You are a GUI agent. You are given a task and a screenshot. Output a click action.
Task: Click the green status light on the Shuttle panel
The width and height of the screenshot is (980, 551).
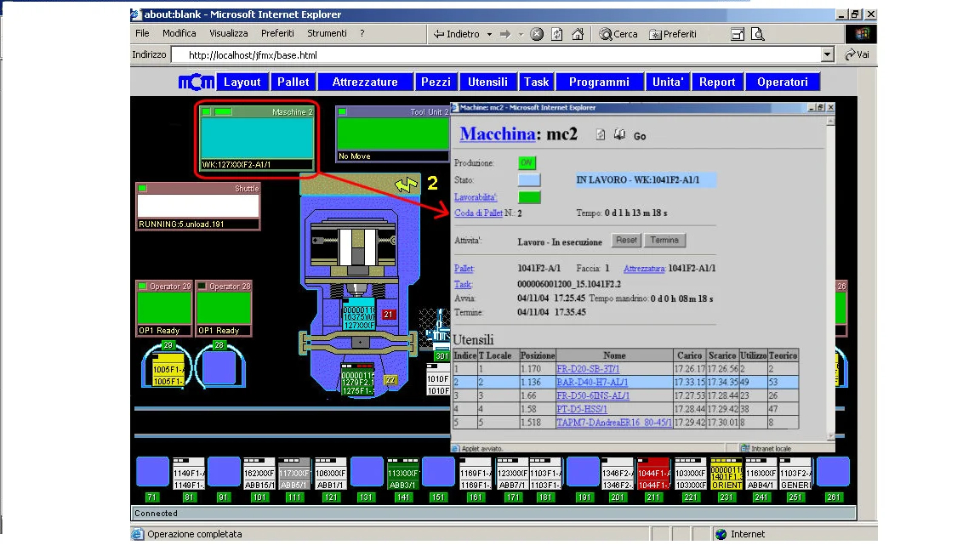click(140, 190)
